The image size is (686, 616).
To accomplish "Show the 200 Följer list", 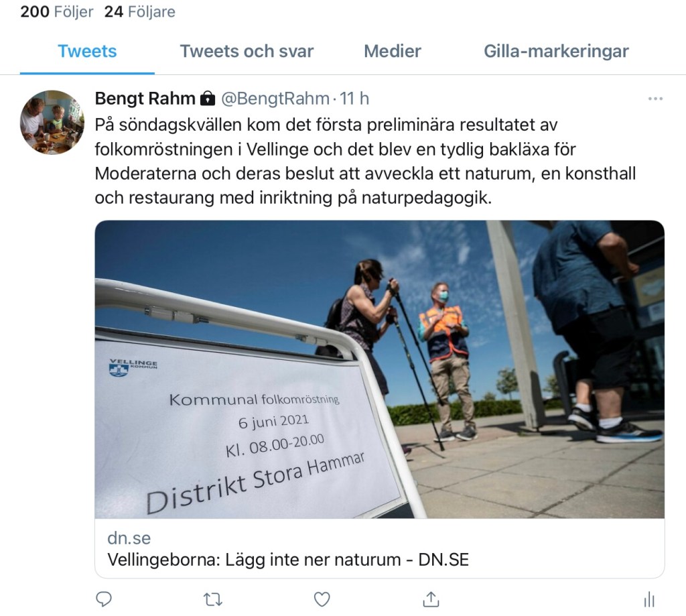I will coord(57,11).
